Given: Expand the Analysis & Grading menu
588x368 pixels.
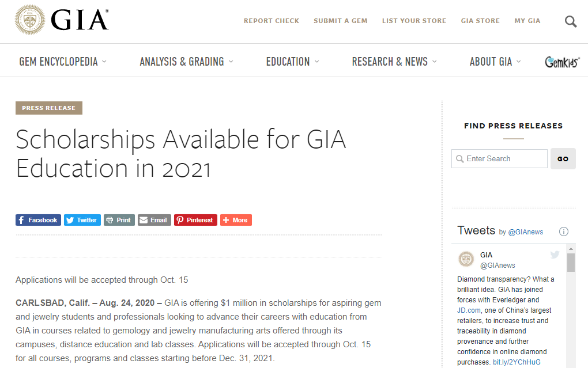Looking at the screenshot, I should click(x=186, y=62).
